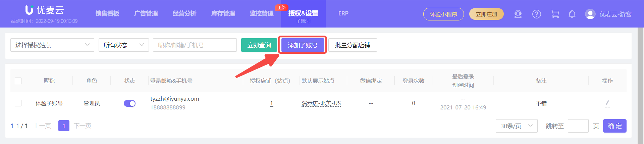Open the 30条/页 page size dropdown
This screenshot has height=144, width=644.
pos(517,126)
